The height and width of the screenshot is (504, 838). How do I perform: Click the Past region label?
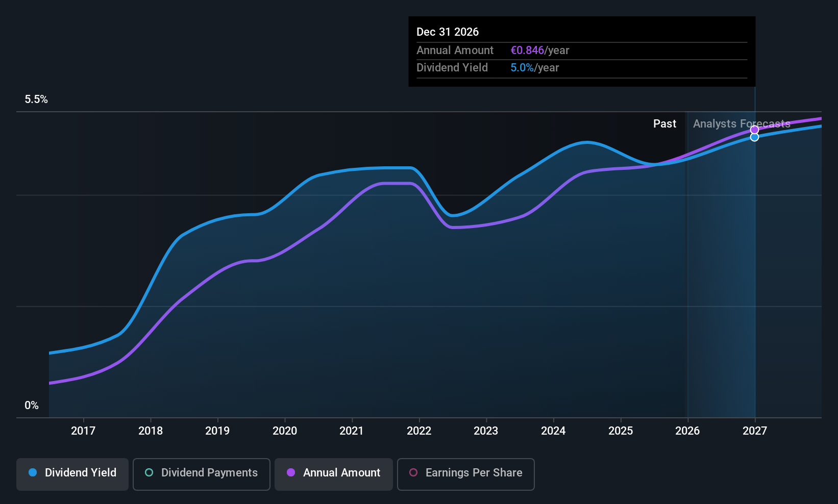click(x=664, y=124)
